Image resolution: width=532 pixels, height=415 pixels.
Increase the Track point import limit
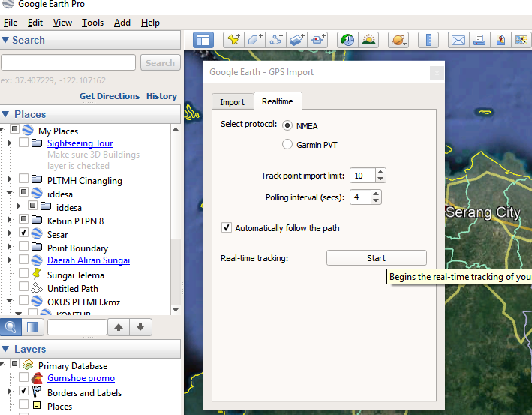pos(380,172)
